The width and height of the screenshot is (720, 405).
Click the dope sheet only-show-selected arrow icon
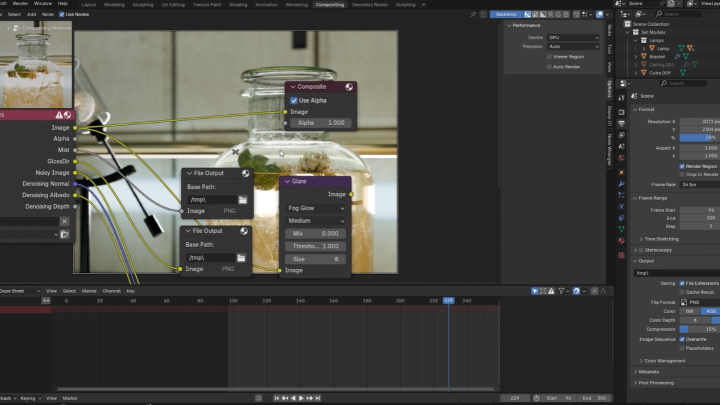click(x=535, y=291)
